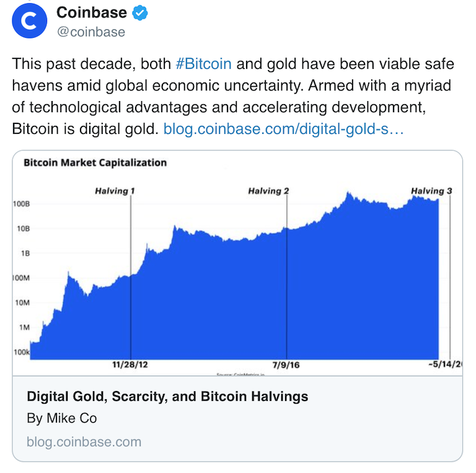This screenshot has width=476, height=473.
Task: Click the @coinbase handle
Action: [90, 32]
